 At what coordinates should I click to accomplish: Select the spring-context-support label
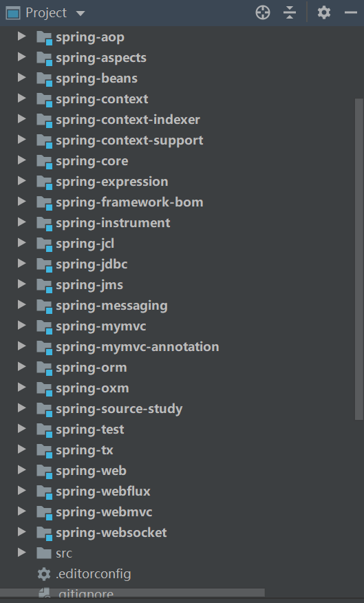point(129,140)
